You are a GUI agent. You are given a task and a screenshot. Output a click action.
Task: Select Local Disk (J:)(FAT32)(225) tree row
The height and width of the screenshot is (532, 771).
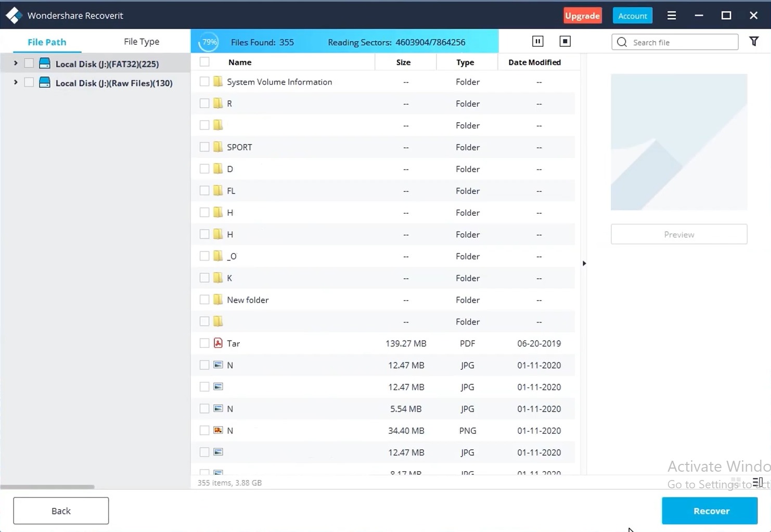coord(95,63)
